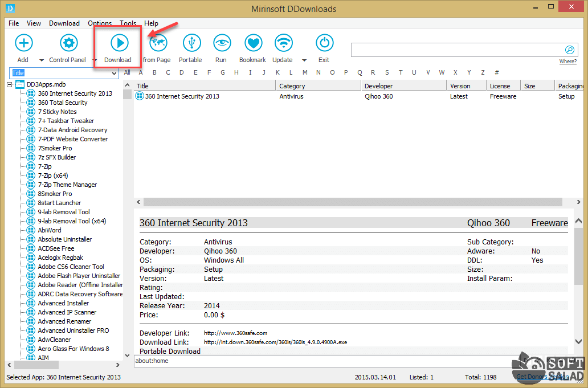Filter list by letter M
Screen dimensions: 588x388
[305, 72]
